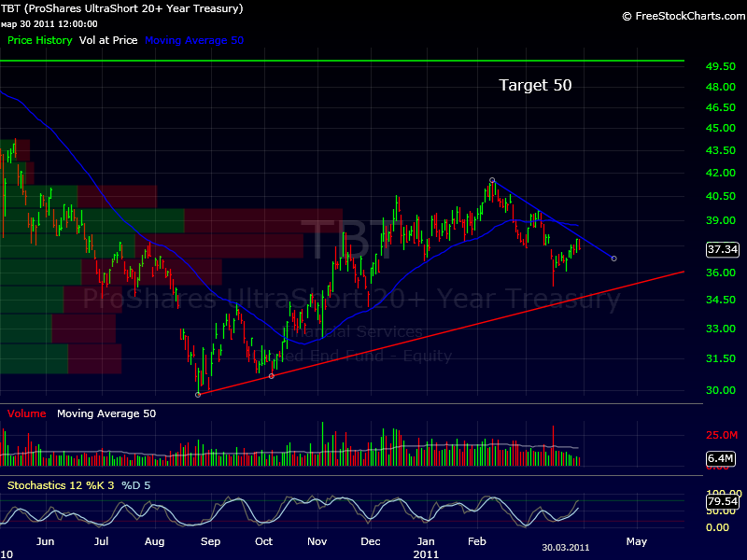Image resolution: width=747 pixels, height=560 pixels.
Task: Click the downtrend line end handle near 36.50
Action: coord(614,259)
